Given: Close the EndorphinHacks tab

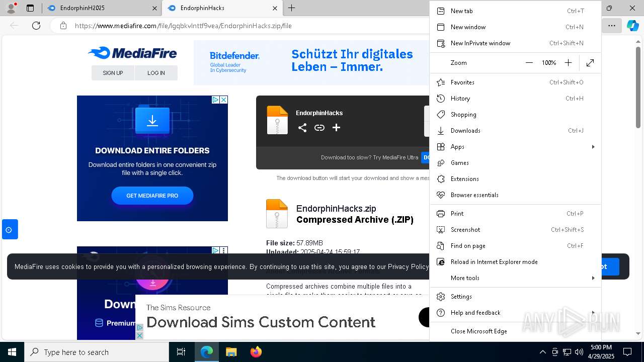Looking at the screenshot, I should (x=275, y=8).
